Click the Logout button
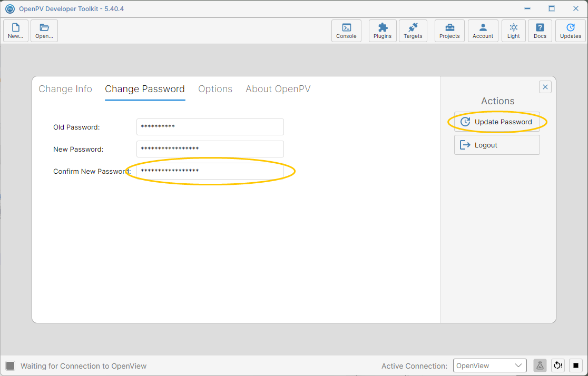The height and width of the screenshot is (376, 588). [497, 145]
